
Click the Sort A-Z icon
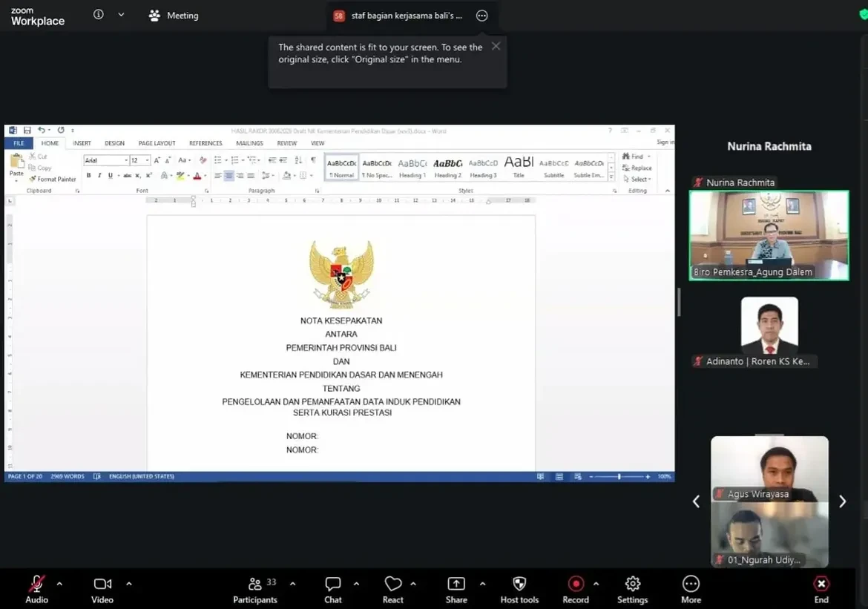click(298, 160)
